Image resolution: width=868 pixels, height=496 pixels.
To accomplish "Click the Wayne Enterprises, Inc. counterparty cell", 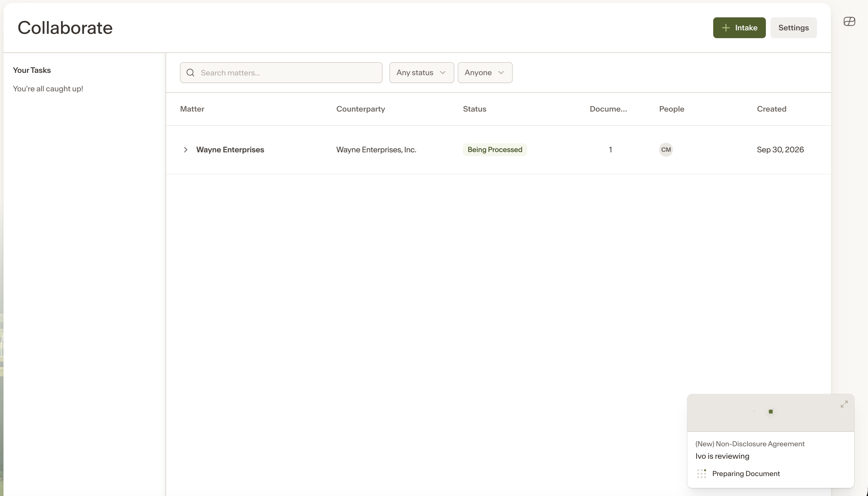I will point(376,149).
